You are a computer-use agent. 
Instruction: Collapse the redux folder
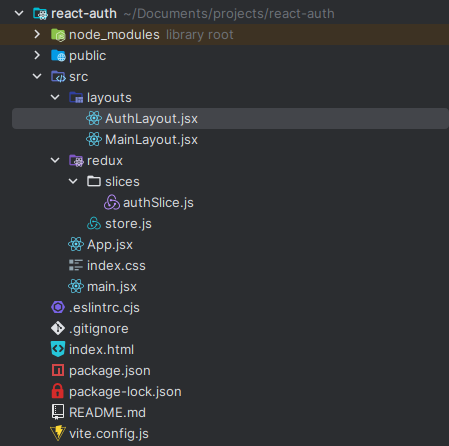[55, 160]
